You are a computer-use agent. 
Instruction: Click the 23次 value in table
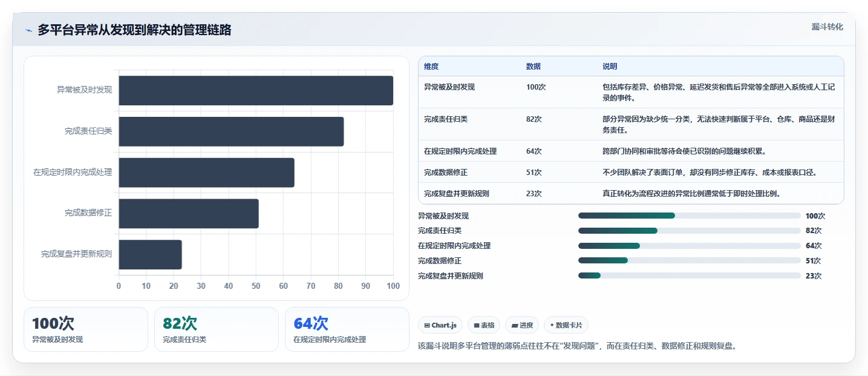point(534,194)
